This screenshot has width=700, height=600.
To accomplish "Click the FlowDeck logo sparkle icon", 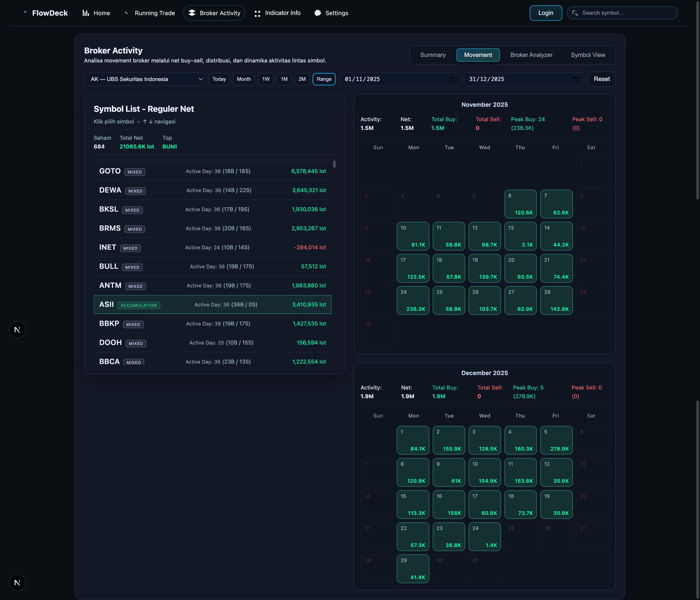I will pos(25,12).
